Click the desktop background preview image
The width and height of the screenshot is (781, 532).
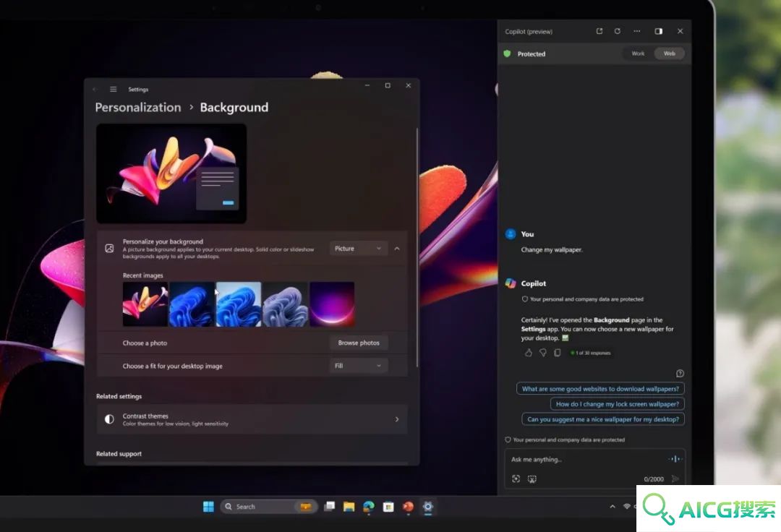pos(171,173)
